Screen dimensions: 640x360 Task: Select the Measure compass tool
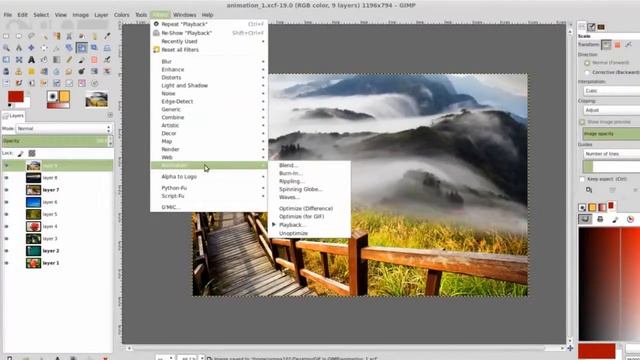19,48
